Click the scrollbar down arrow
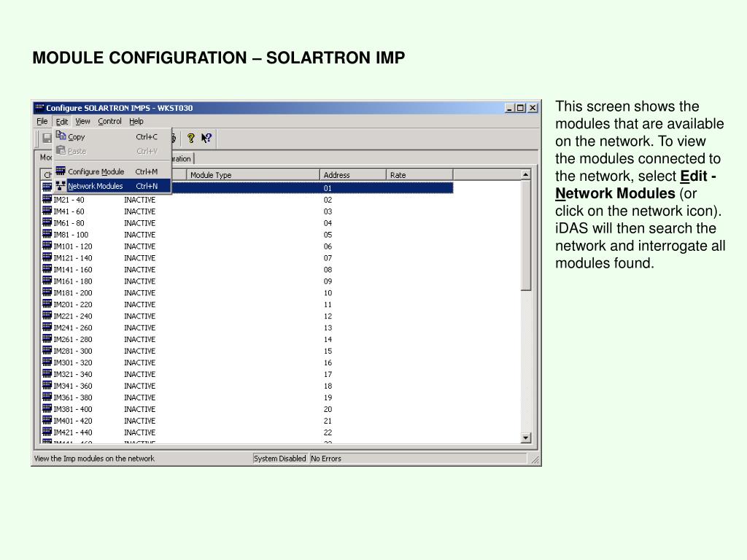The width and height of the screenshot is (747, 560). 525,437
